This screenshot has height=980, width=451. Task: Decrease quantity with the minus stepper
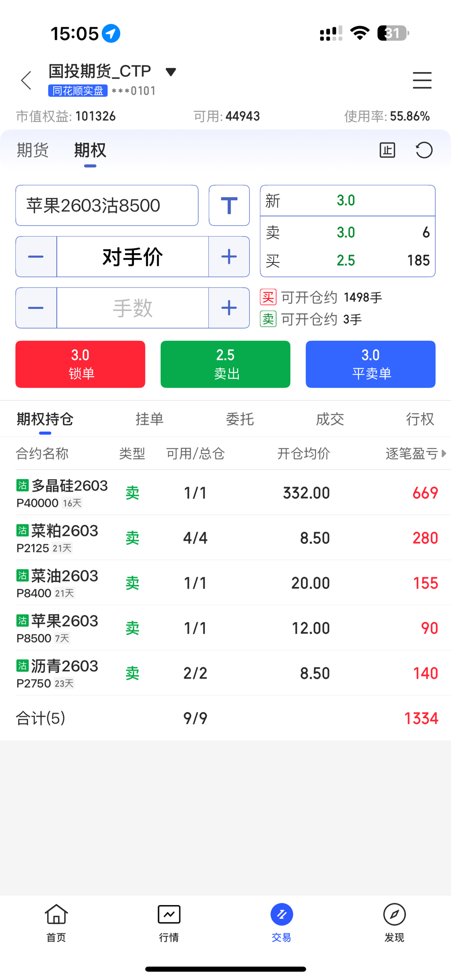(x=36, y=308)
